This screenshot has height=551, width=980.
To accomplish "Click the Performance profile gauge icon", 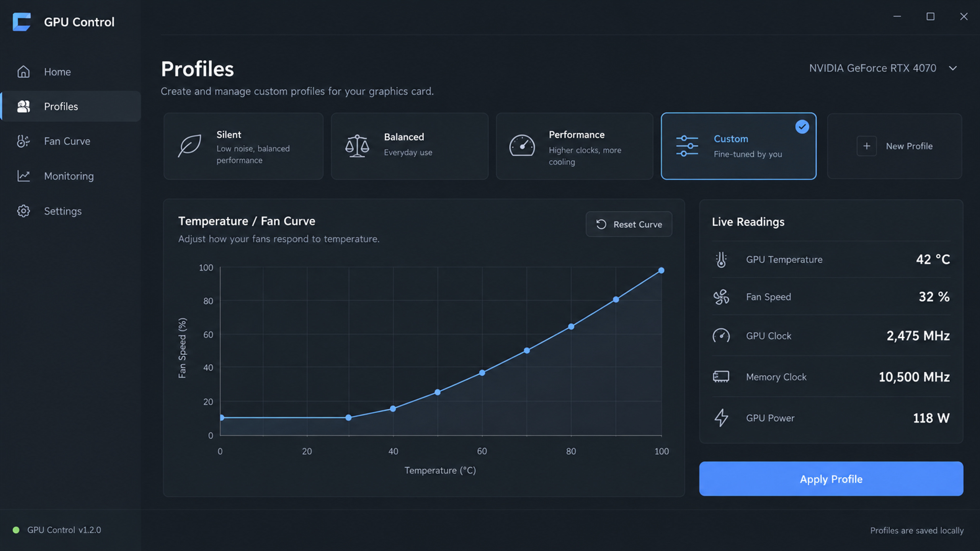I will click(x=522, y=146).
